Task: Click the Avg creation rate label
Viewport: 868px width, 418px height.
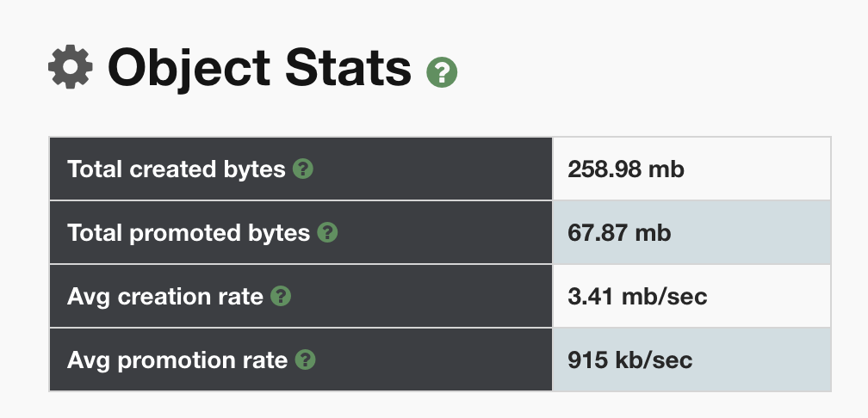Action: click(x=165, y=297)
